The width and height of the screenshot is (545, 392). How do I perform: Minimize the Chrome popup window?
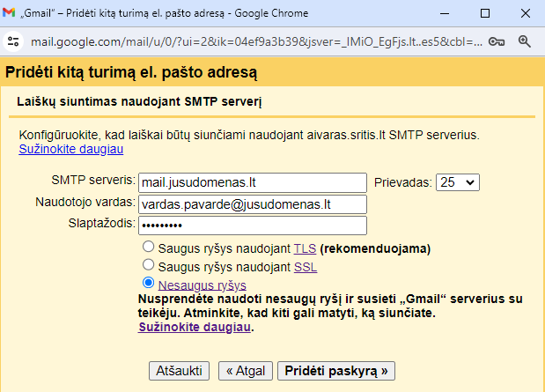click(x=445, y=13)
